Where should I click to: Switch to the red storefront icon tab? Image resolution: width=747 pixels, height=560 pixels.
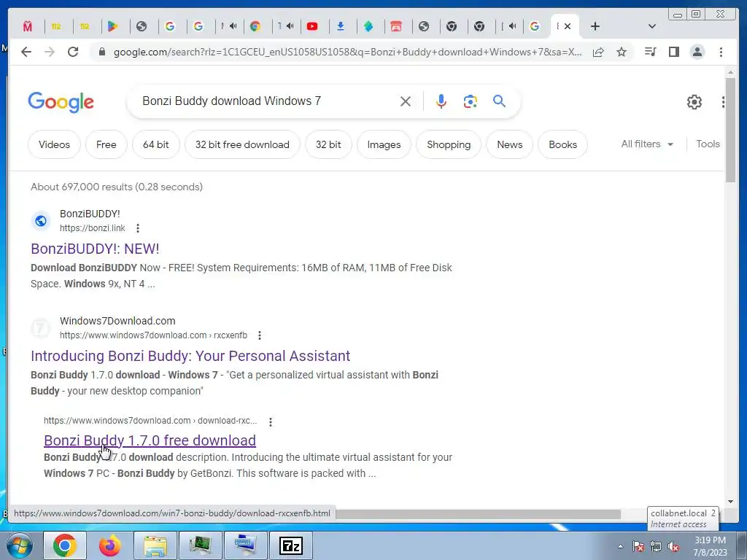pyautogui.click(x=396, y=26)
